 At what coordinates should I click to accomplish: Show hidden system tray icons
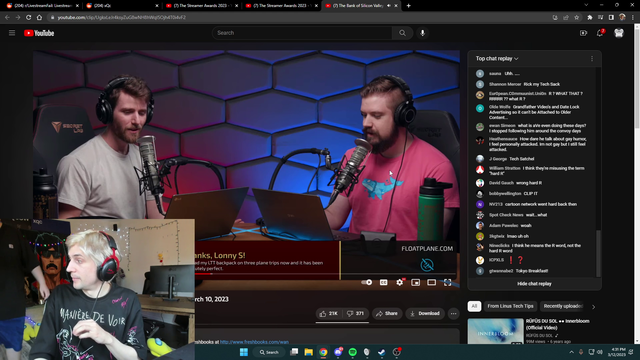coord(571,352)
